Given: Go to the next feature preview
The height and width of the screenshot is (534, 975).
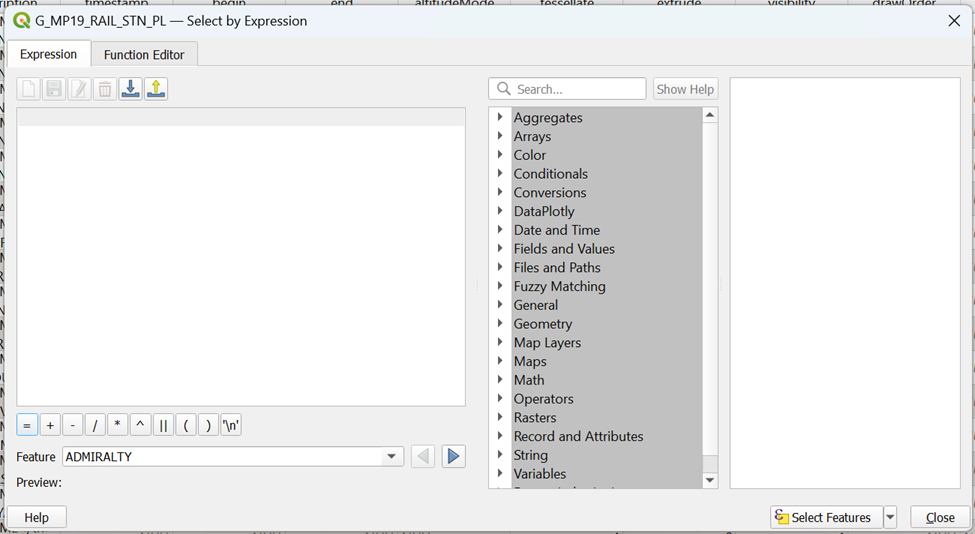Looking at the screenshot, I should tap(453, 457).
